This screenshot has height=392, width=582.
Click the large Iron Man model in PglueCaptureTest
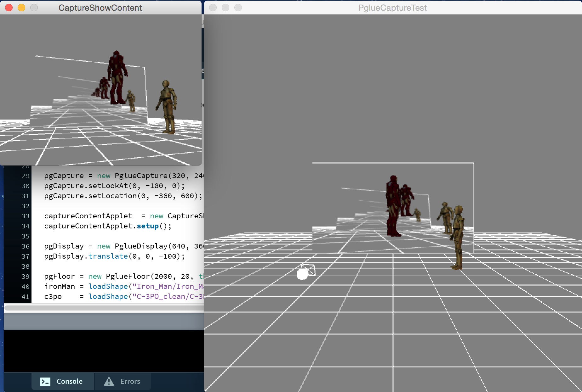tap(393, 206)
